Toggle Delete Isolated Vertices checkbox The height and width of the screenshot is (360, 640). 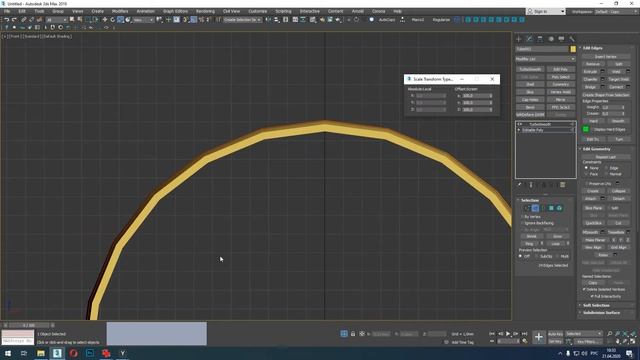pos(584,289)
